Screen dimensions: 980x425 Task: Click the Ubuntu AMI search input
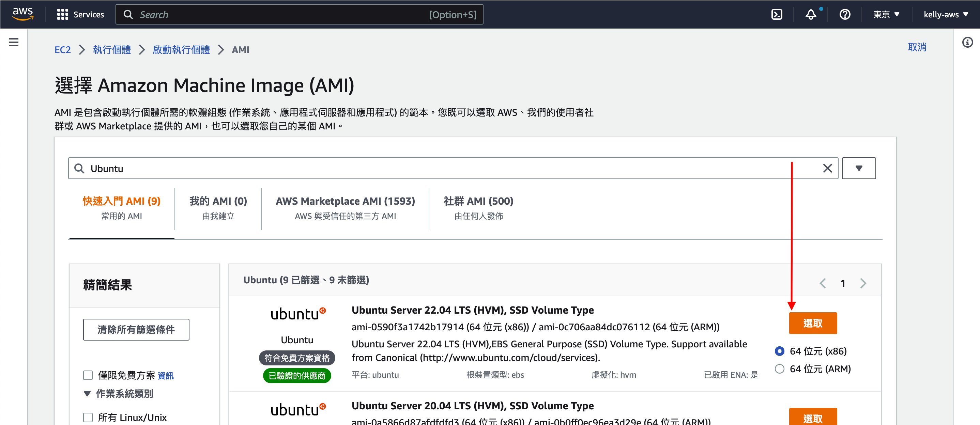point(453,169)
